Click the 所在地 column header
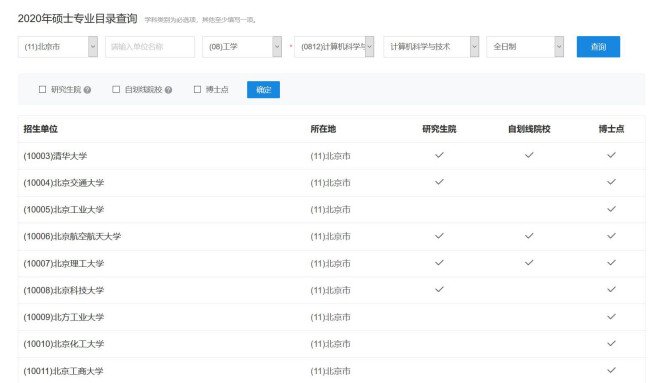The width and height of the screenshot is (650, 383). click(323, 129)
